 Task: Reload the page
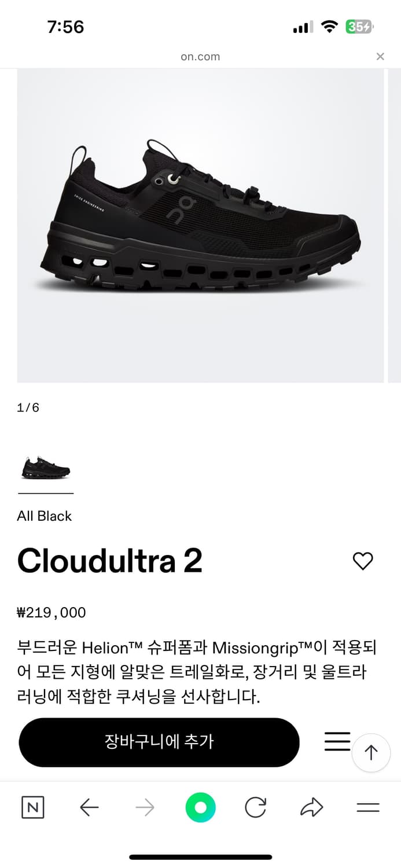[x=255, y=807]
